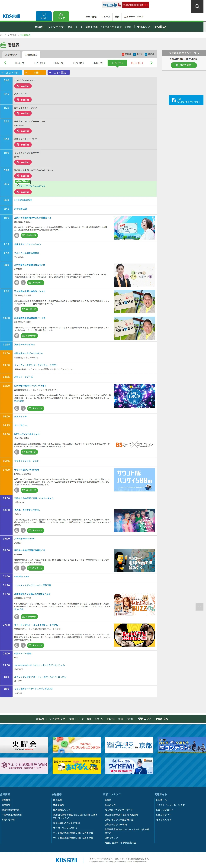Open globe icon for BSファイン×コネクション
Screen dimensions: 206x868
pyautogui.click(x=16, y=452)
